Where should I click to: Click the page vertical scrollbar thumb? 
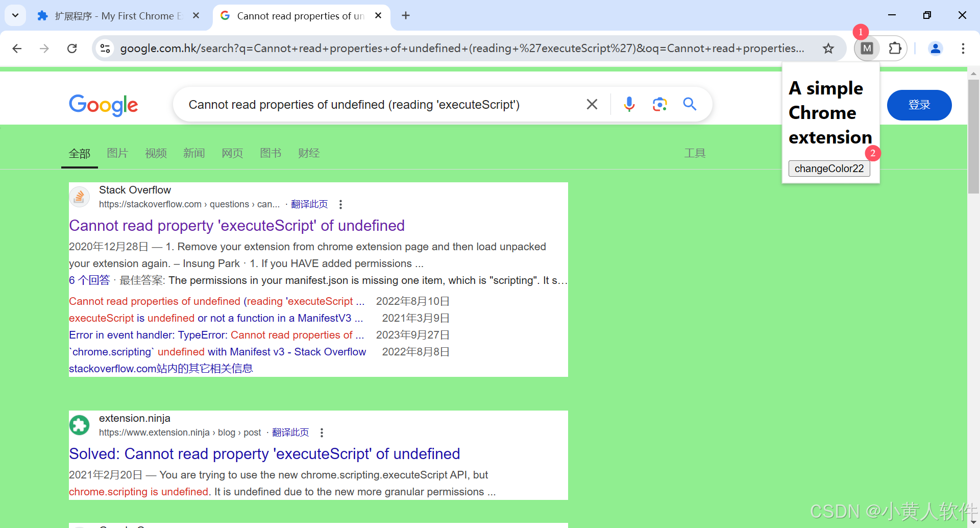973,136
